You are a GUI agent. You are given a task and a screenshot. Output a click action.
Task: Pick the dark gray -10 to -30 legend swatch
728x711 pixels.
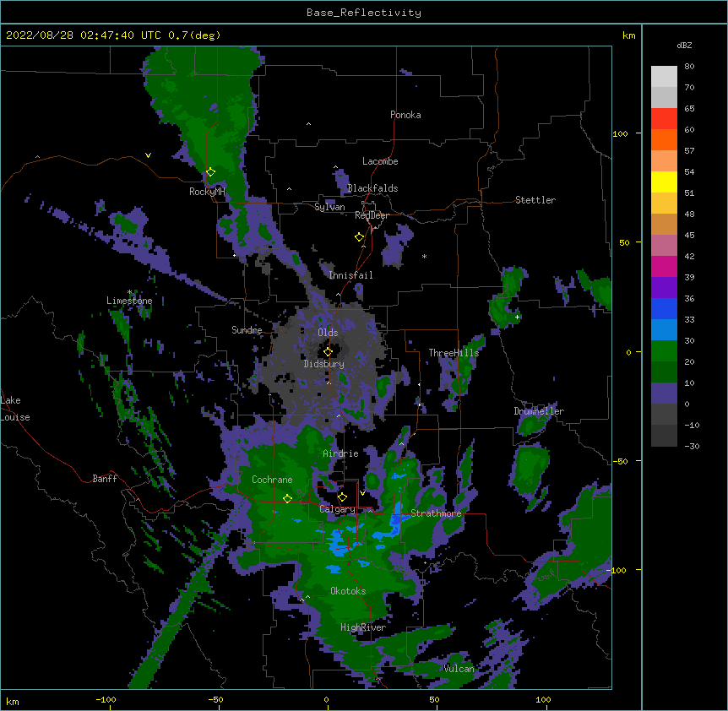point(664,436)
